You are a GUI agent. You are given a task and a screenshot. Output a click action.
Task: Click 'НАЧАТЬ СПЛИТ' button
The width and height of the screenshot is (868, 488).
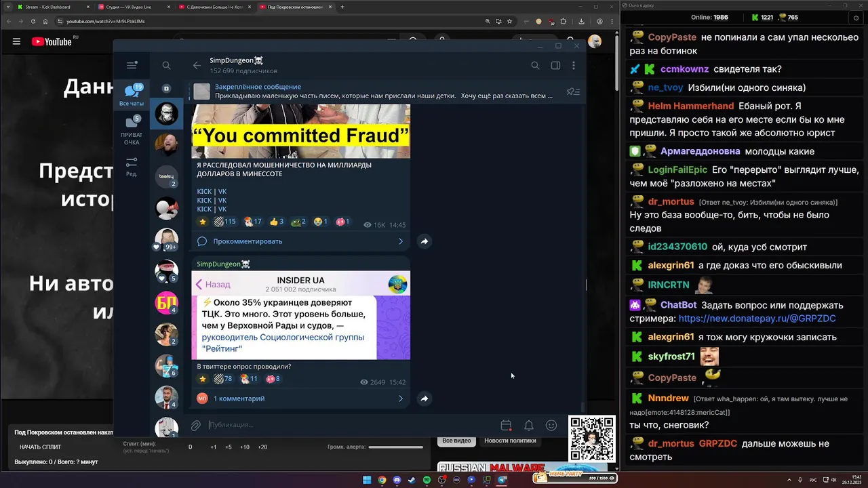(40, 447)
